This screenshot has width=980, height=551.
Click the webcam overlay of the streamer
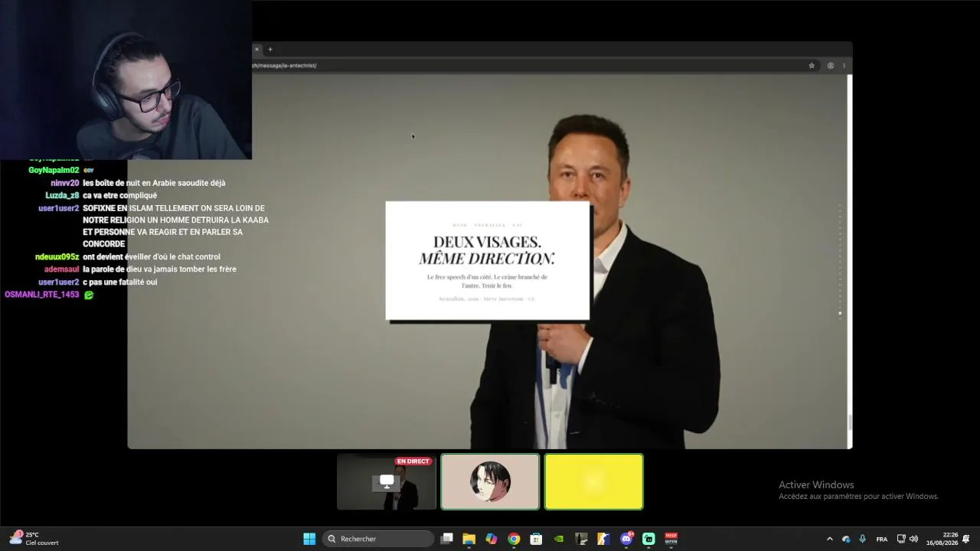[x=126, y=80]
